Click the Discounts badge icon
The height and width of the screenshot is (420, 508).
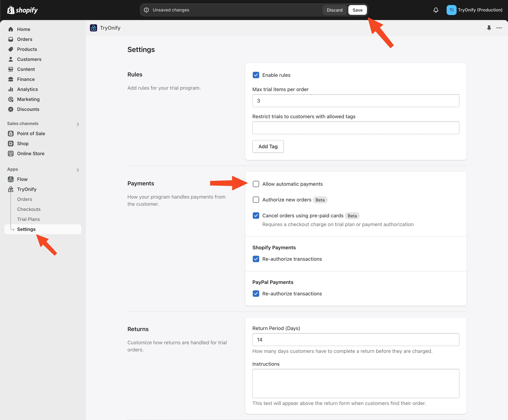11,109
